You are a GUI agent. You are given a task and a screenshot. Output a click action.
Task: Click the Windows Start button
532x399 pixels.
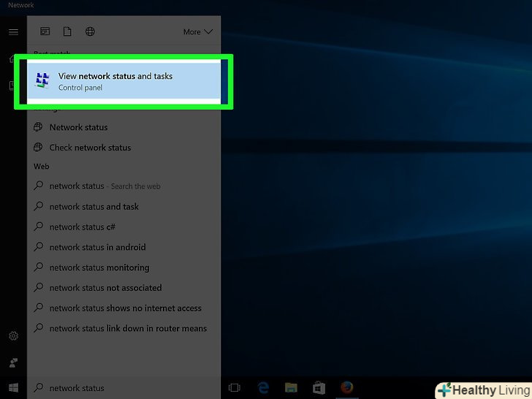[13, 388]
